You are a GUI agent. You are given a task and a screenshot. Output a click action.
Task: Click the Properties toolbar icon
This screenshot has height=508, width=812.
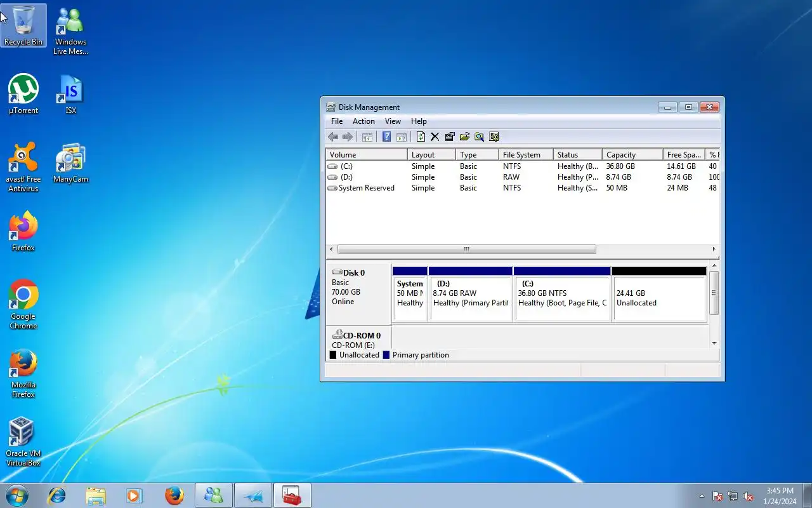coord(450,137)
